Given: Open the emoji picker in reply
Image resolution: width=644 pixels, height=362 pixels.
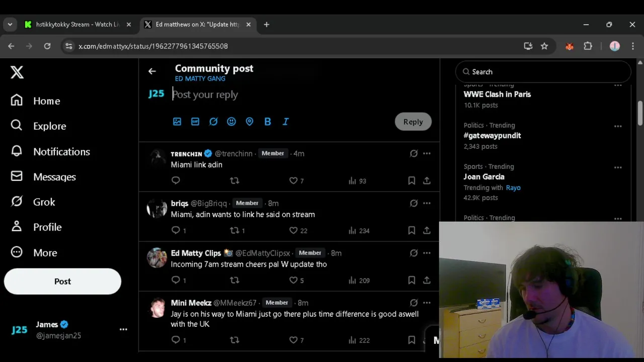Looking at the screenshot, I should 231,122.
